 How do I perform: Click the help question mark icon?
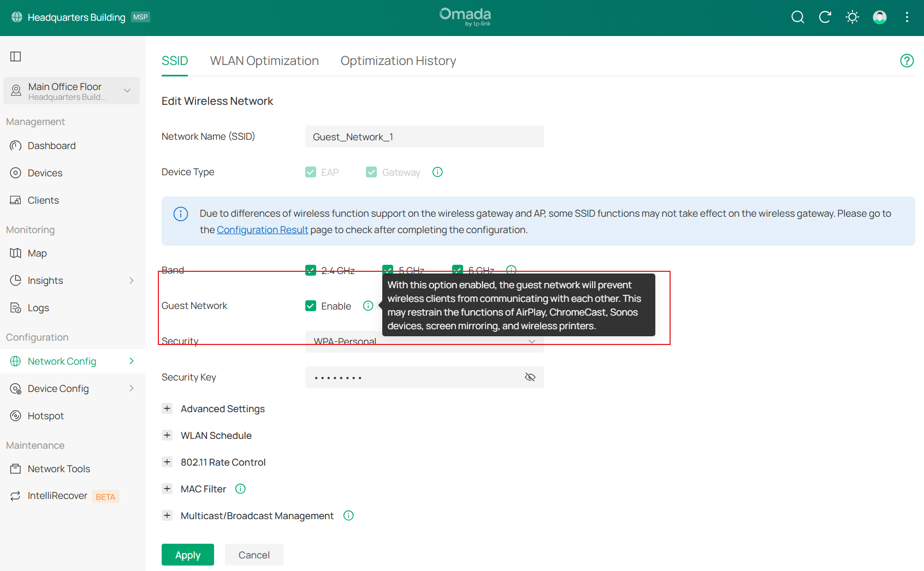click(x=907, y=61)
